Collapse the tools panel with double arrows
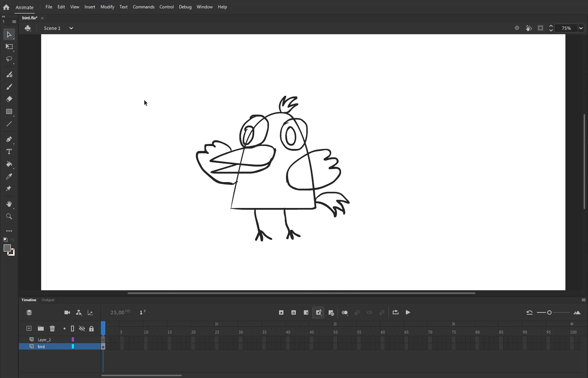This screenshot has width=588, height=378. coord(4,16)
